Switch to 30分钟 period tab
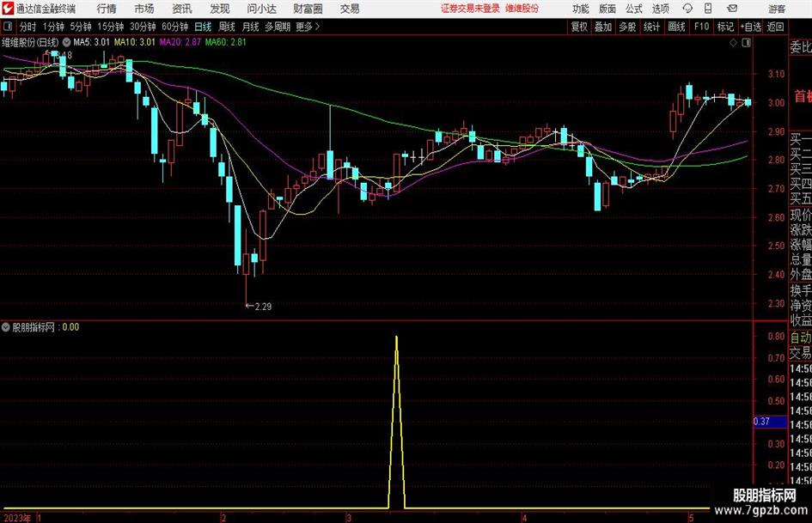 pos(143,27)
